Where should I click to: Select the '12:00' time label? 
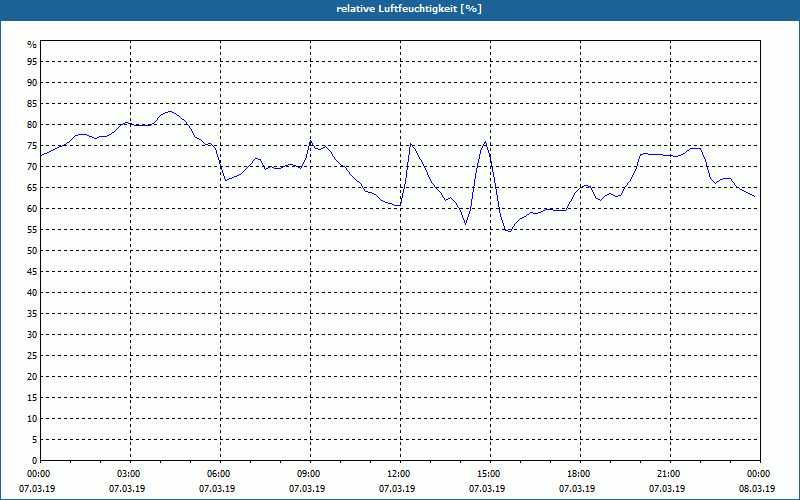[x=400, y=474]
